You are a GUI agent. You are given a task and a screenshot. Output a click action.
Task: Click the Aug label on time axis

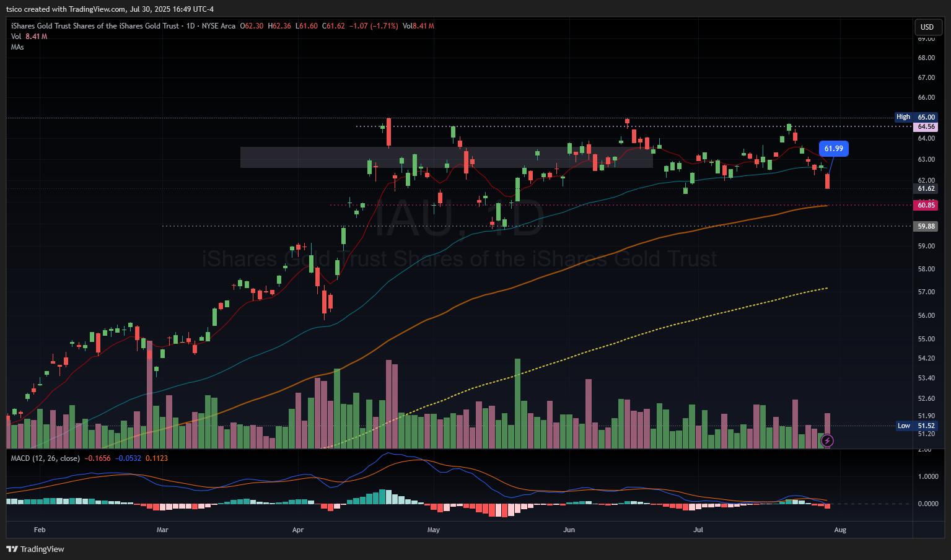[x=840, y=530]
